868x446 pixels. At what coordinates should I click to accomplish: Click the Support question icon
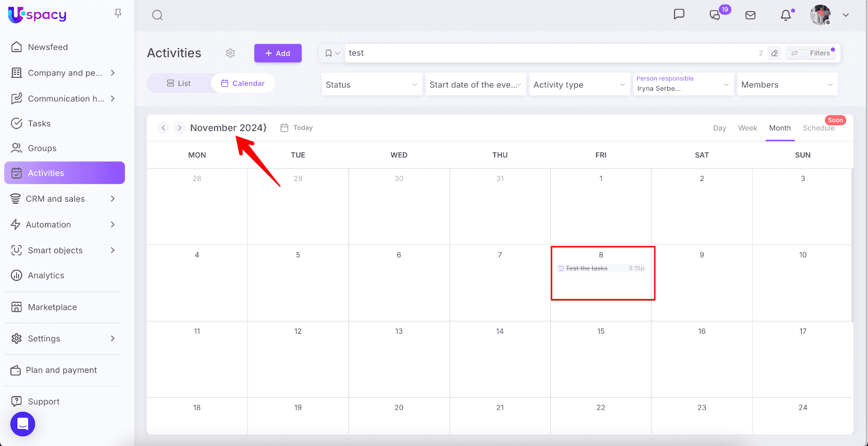pyautogui.click(x=17, y=402)
